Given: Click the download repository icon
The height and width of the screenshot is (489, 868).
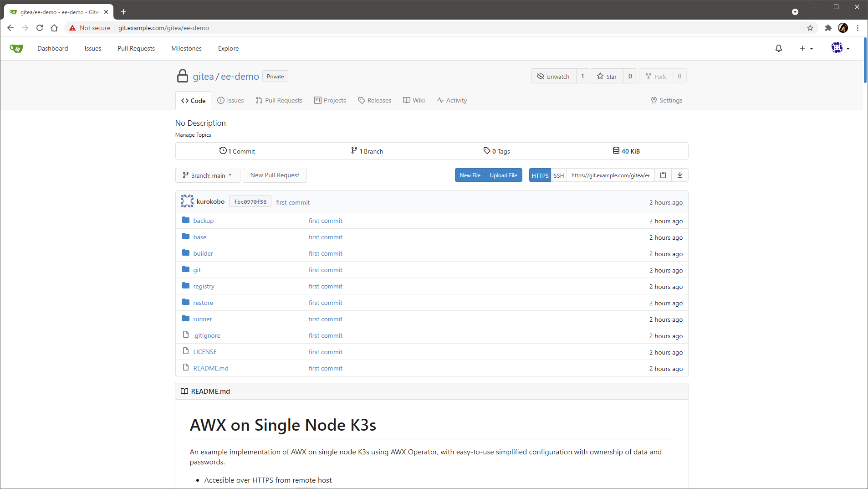Looking at the screenshot, I should click(680, 175).
